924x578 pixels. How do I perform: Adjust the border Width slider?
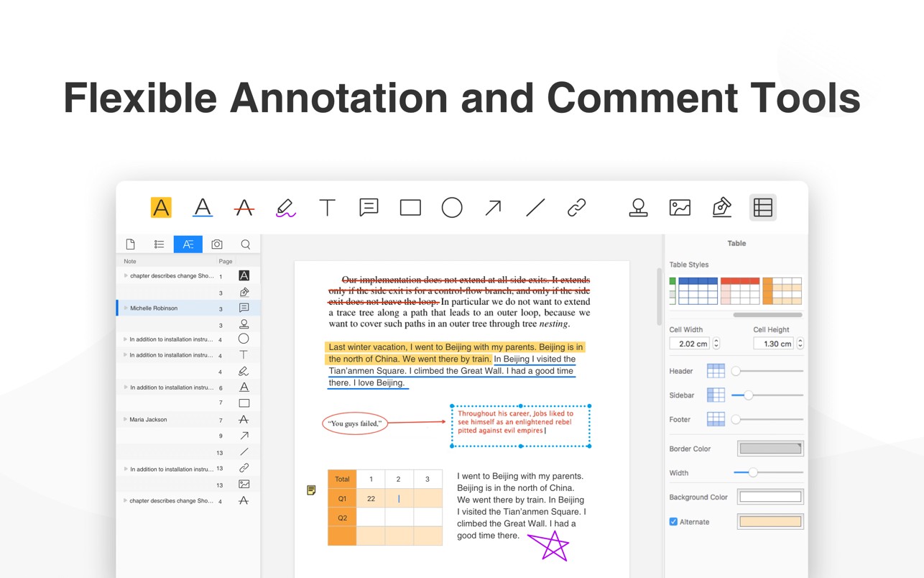coord(753,472)
